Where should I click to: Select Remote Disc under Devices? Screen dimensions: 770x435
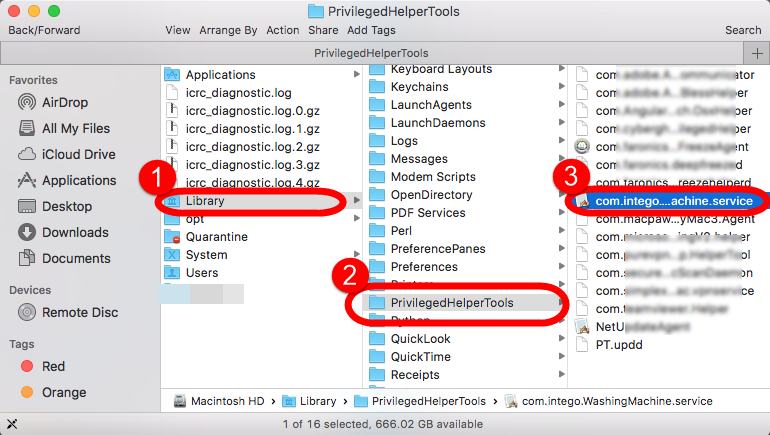click(x=68, y=312)
